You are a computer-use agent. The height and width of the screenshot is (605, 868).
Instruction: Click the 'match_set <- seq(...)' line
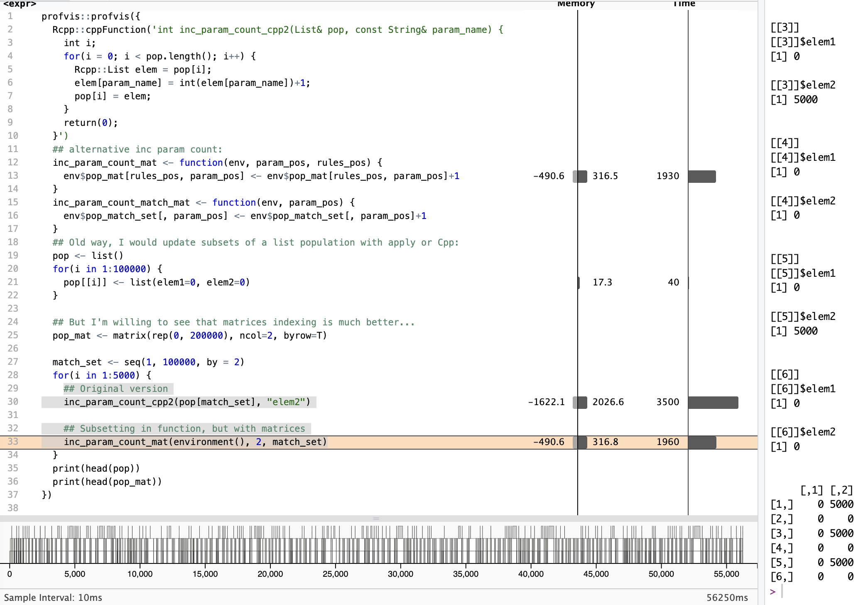(149, 362)
